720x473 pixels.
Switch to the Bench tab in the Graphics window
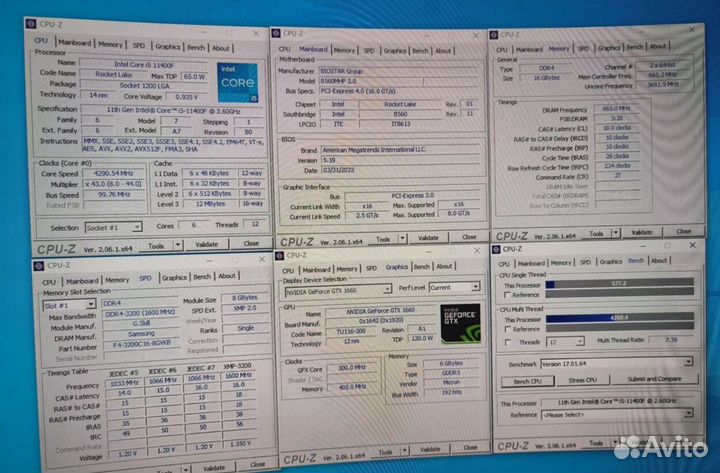click(422, 267)
